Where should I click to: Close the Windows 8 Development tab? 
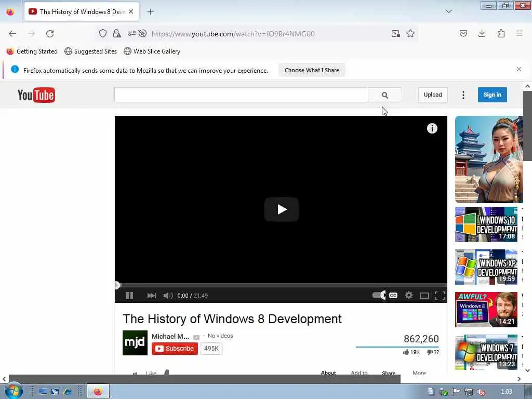(x=131, y=11)
